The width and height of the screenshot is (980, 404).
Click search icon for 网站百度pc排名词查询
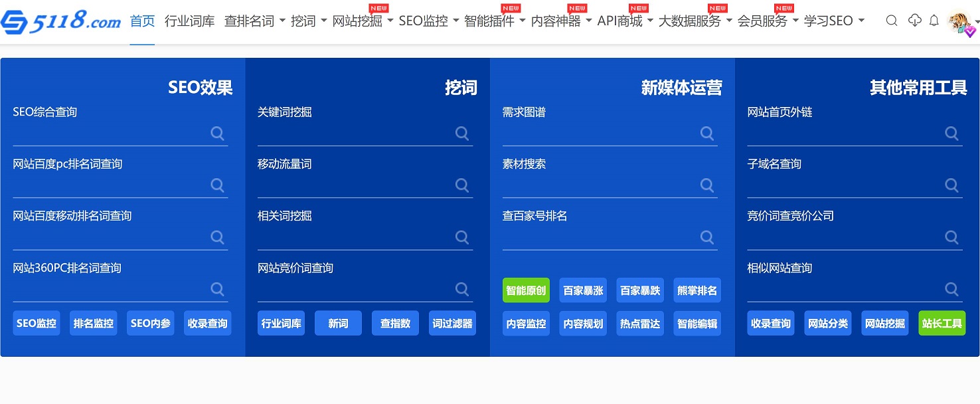click(x=217, y=185)
